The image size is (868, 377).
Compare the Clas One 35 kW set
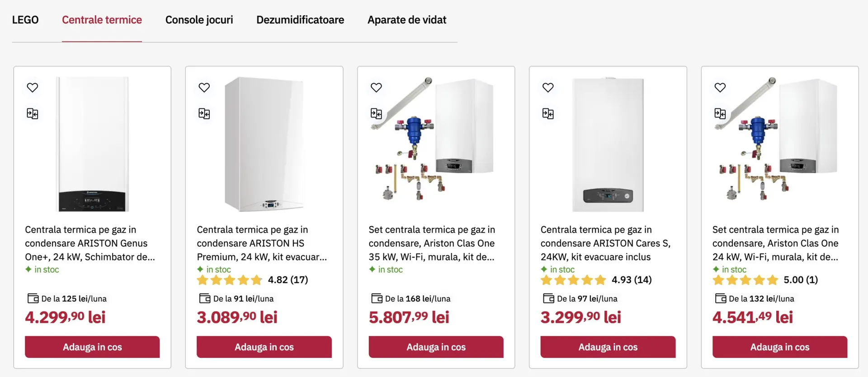click(376, 113)
